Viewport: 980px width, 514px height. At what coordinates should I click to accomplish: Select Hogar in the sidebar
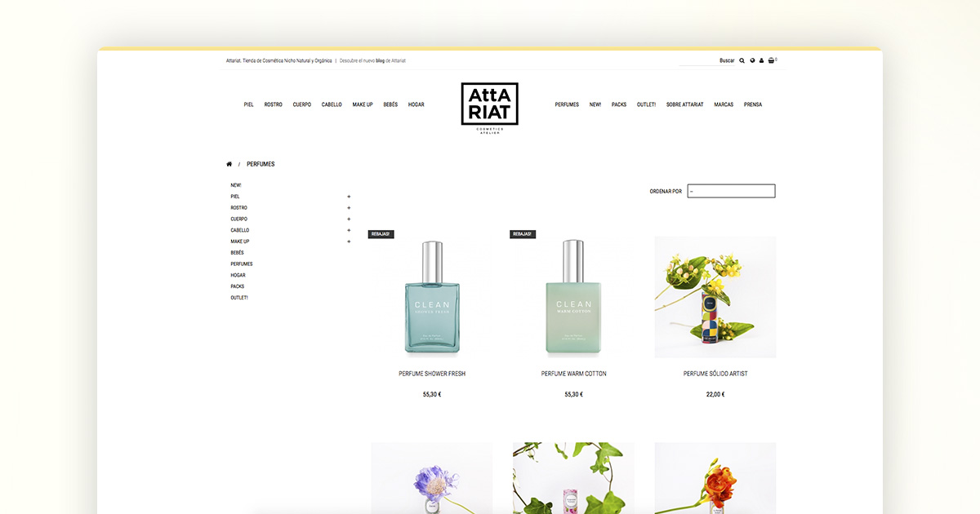pos(238,275)
